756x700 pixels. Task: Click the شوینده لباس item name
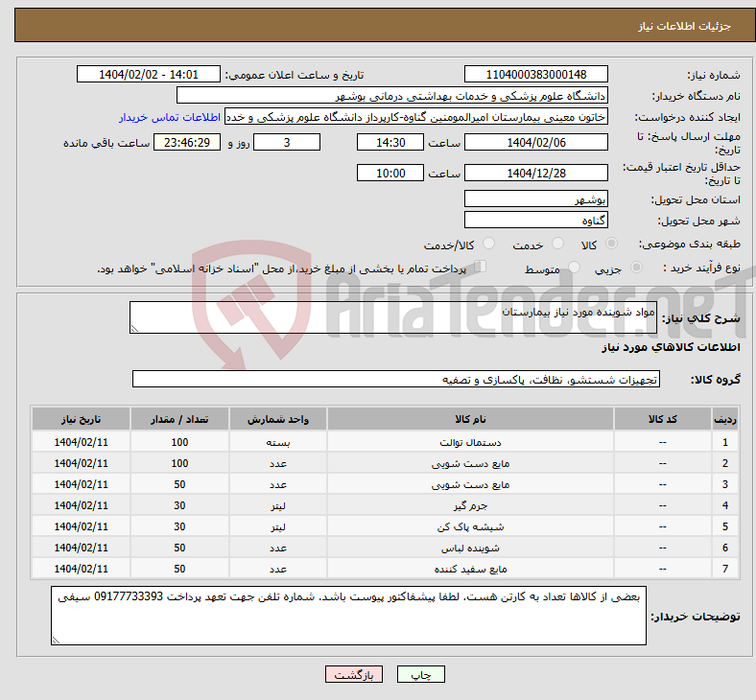coord(470,548)
